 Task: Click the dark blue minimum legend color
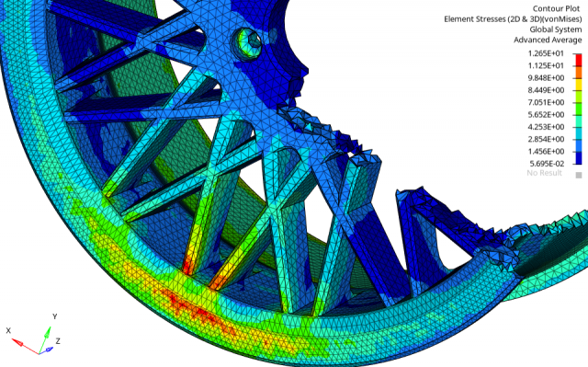[578, 158]
